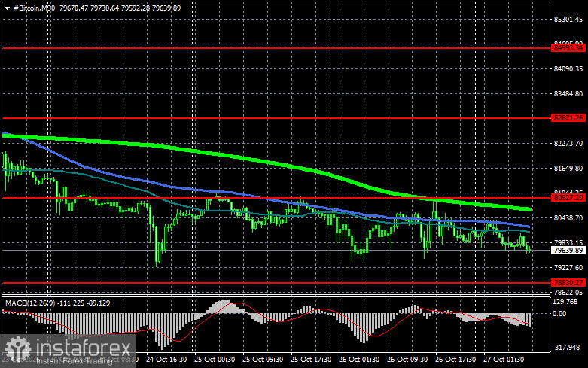Select the time label 26 Oct 01:30

coord(359,360)
